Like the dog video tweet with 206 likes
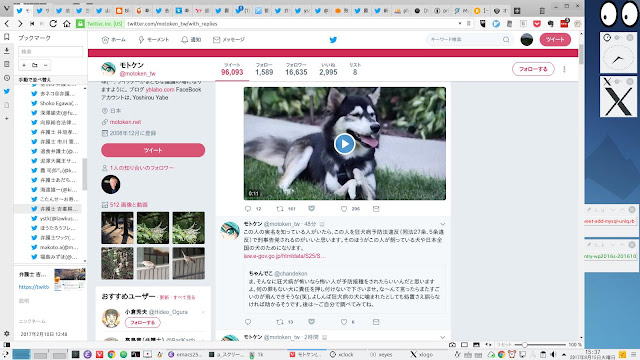The image size is (640, 360). 344,209
